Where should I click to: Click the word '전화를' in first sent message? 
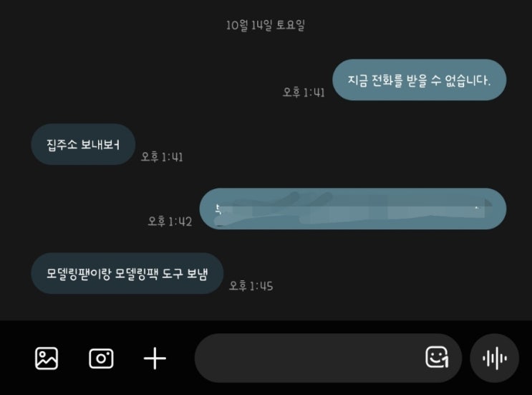[387, 80]
